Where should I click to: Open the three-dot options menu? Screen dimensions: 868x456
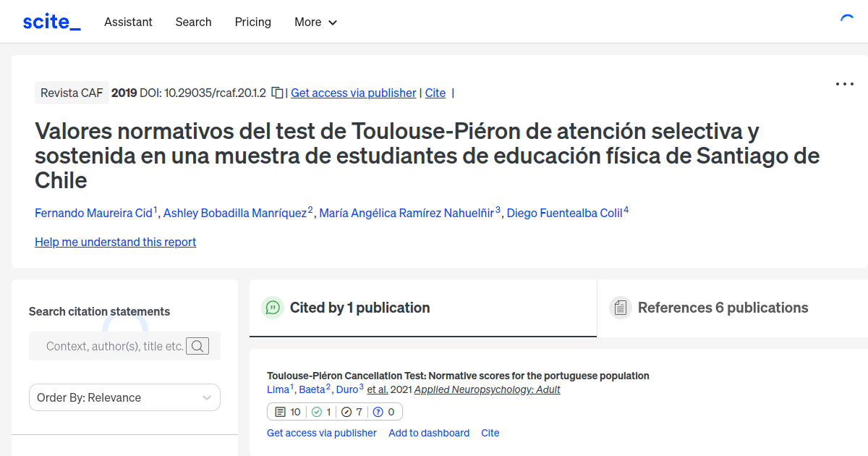(844, 84)
